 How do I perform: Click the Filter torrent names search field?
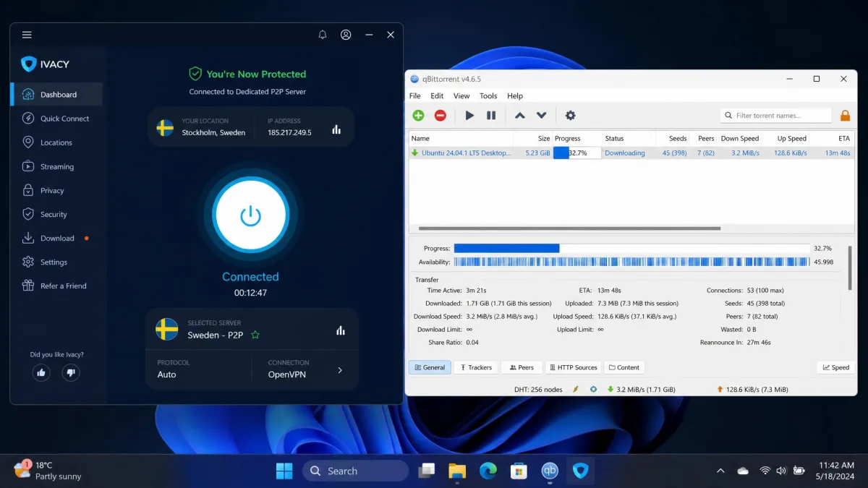[776, 116]
